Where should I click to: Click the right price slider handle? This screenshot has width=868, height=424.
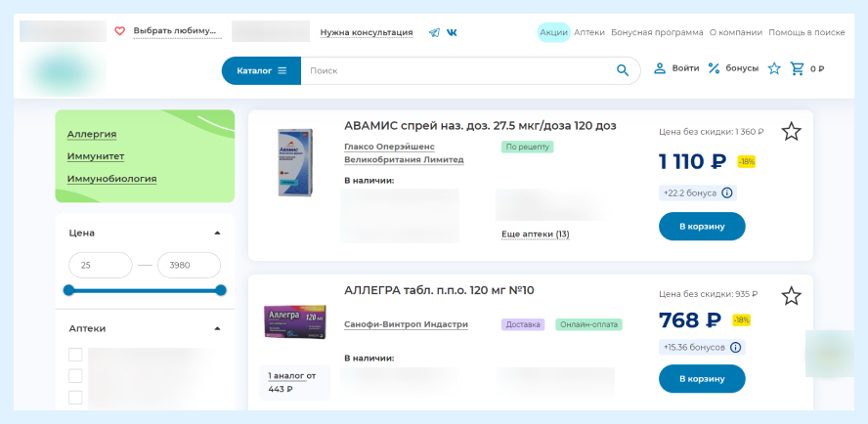click(x=221, y=290)
